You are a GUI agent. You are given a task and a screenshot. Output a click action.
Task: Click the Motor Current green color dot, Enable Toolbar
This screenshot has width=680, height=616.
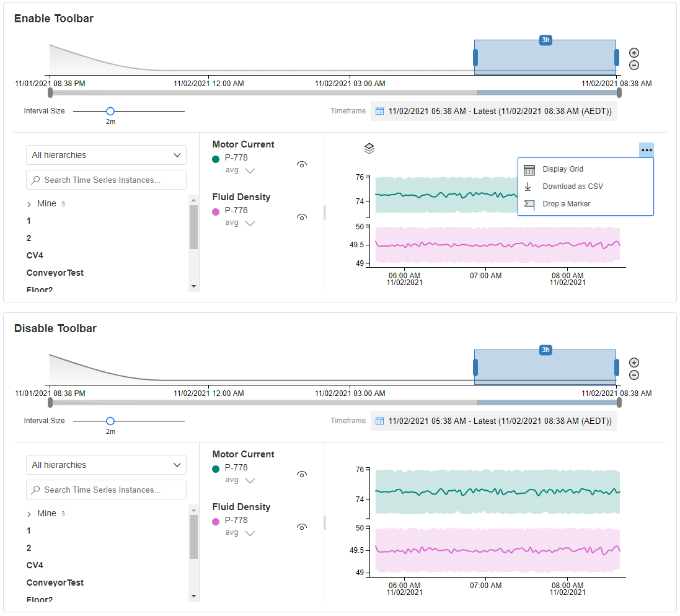(x=216, y=159)
